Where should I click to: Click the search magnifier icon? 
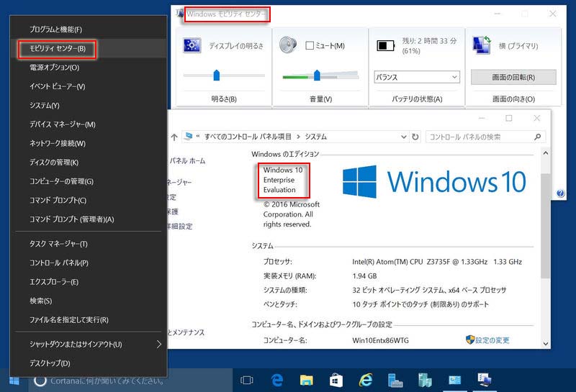point(537,137)
